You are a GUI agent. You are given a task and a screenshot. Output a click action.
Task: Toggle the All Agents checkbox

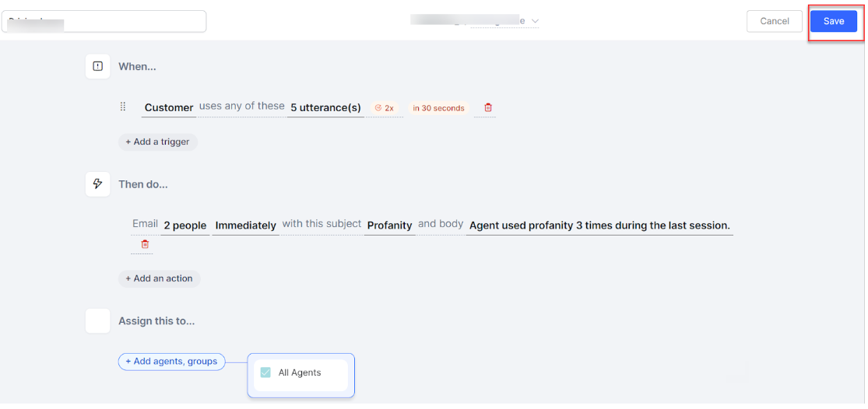pos(265,372)
